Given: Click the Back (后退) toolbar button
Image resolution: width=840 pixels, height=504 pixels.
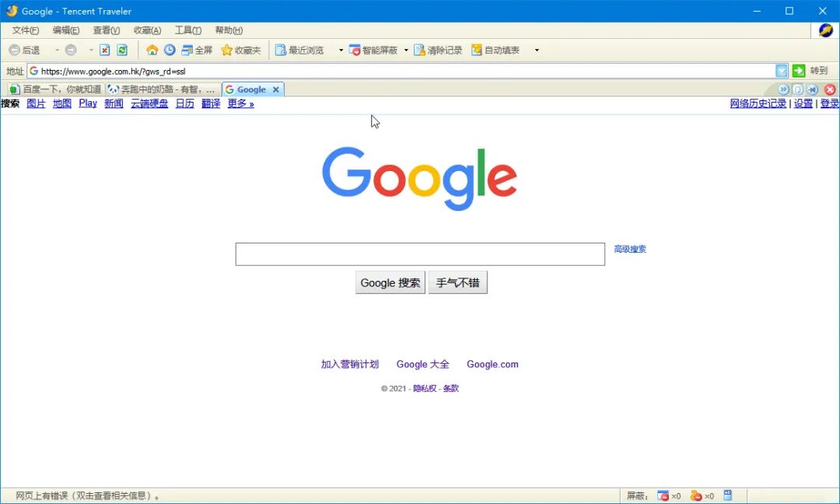Looking at the screenshot, I should (x=25, y=50).
